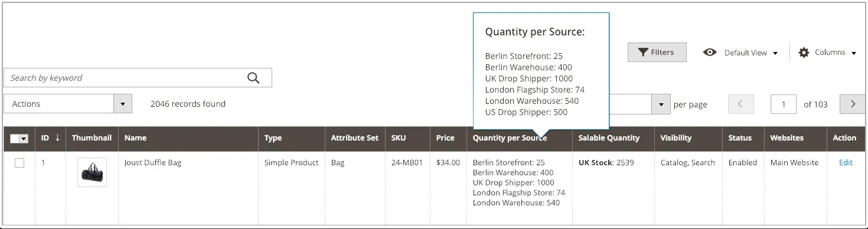Check the Joust Duffle Bag row checkbox
This screenshot has height=229, width=868.
[19, 163]
